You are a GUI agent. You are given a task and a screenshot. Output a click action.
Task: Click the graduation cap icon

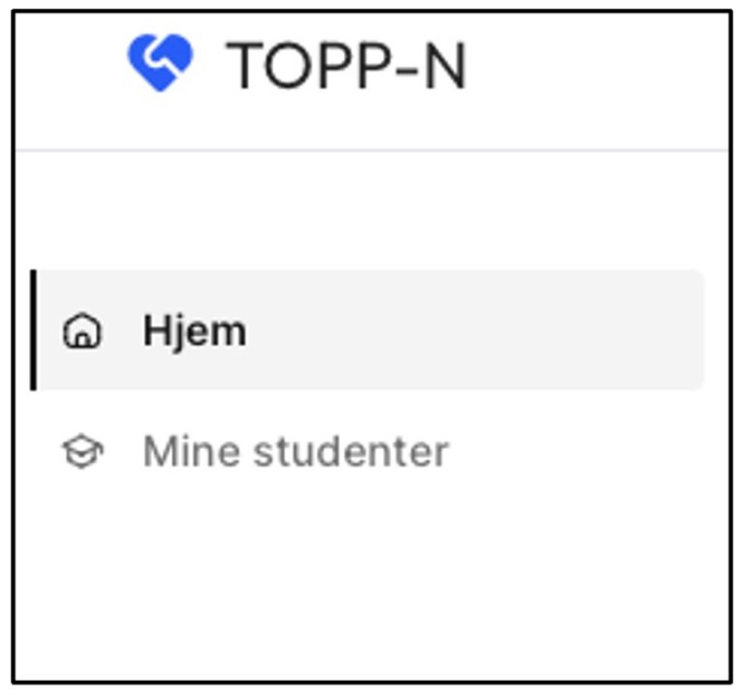81,452
